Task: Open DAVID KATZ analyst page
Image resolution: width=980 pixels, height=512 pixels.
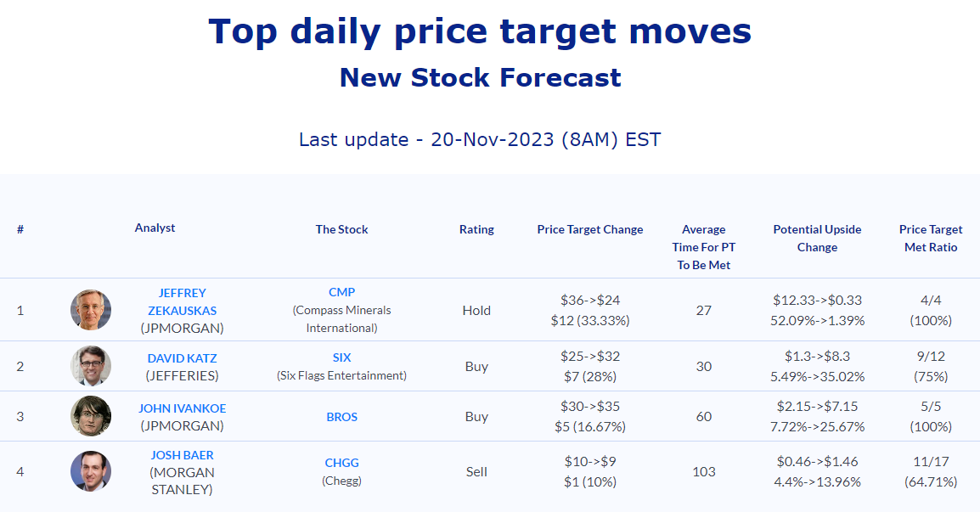Action: (182, 358)
